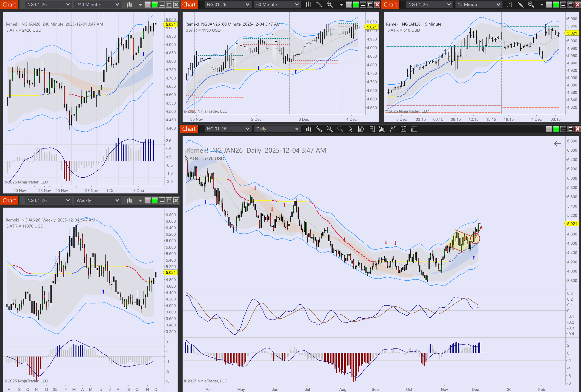581x392 pixels.
Task: Click grey link swatch in Daily chart
Action: 549,129
